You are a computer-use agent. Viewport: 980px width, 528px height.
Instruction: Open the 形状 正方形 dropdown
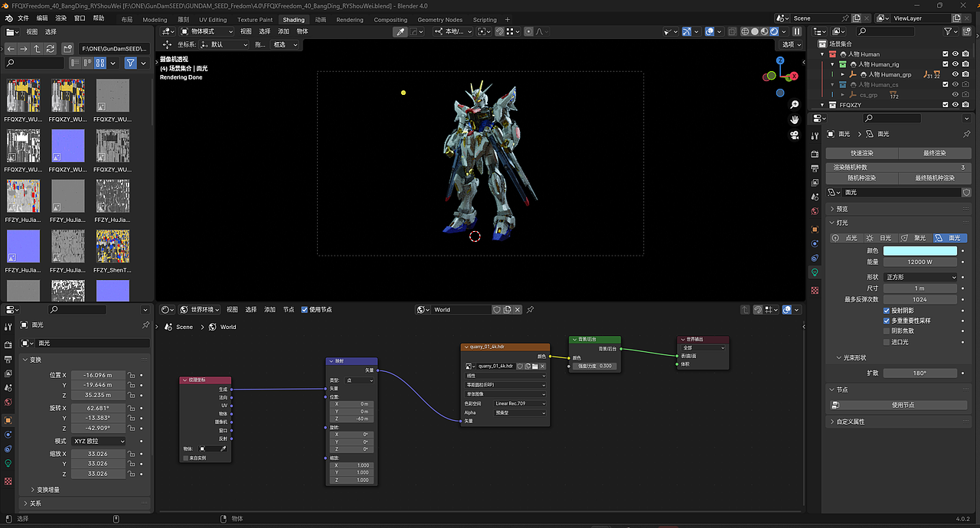[x=920, y=277]
